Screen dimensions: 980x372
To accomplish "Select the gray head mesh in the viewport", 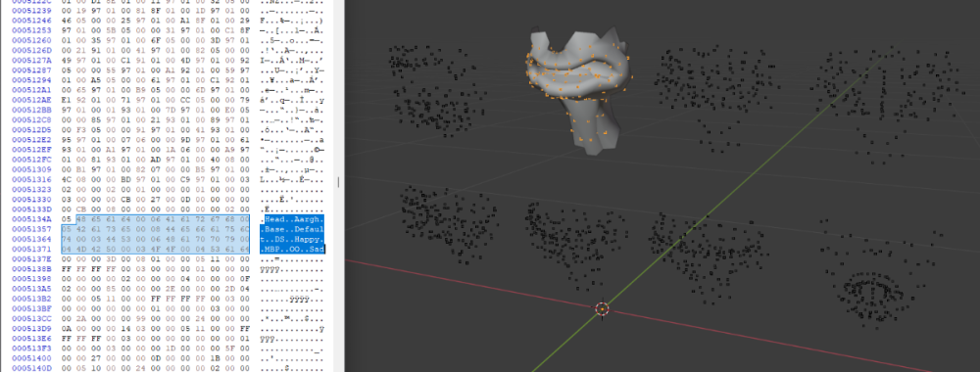I will point(578,87).
